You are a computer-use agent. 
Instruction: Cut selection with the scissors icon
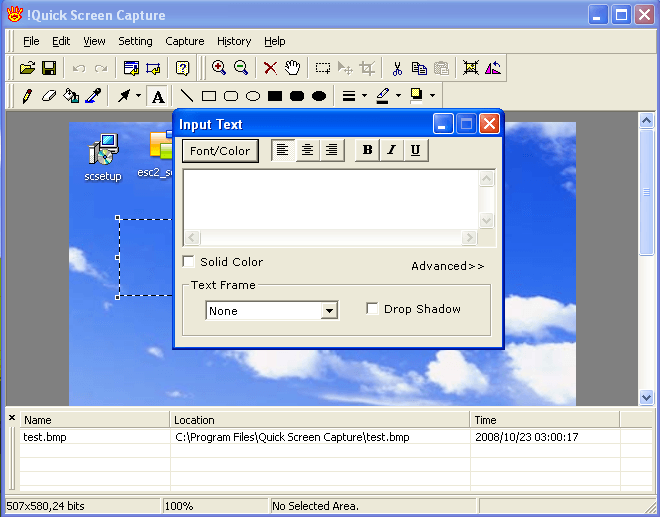click(x=397, y=68)
